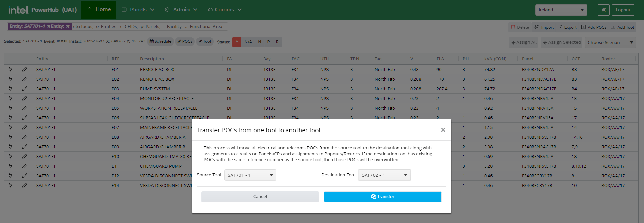
Task: Open the Admin menu
Action: tap(181, 10)
